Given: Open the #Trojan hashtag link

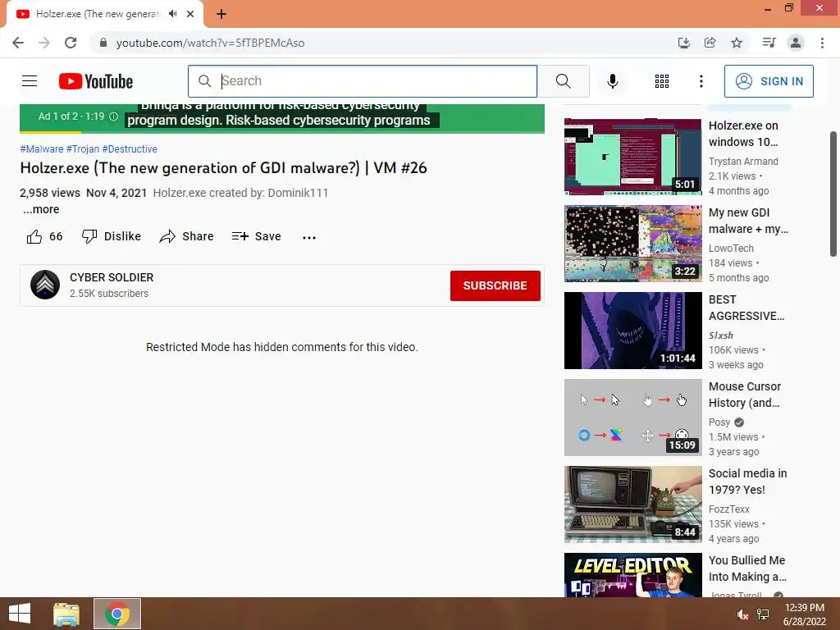Looking at the screenshot, I should [83, 149].
